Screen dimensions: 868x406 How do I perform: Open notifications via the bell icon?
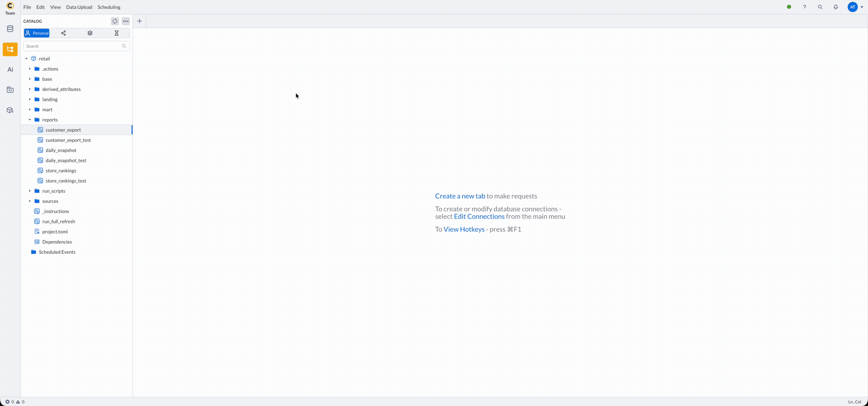(x=835, y=7)
